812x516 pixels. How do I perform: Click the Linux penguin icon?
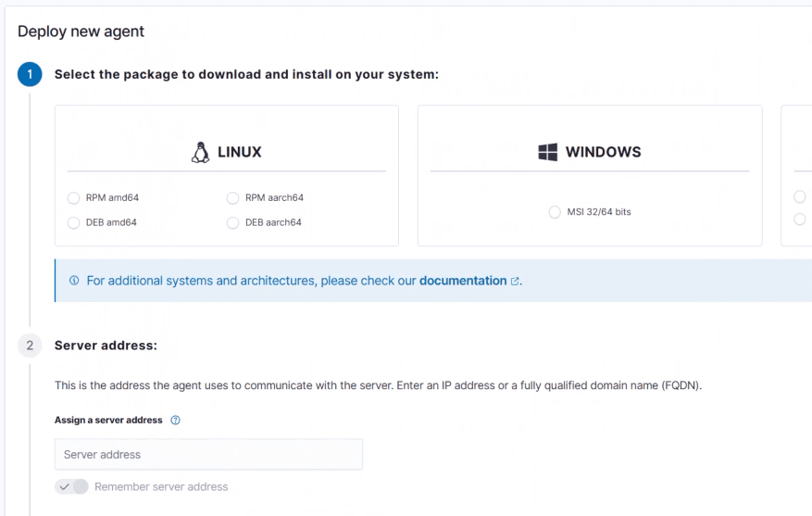pos(200,152)
